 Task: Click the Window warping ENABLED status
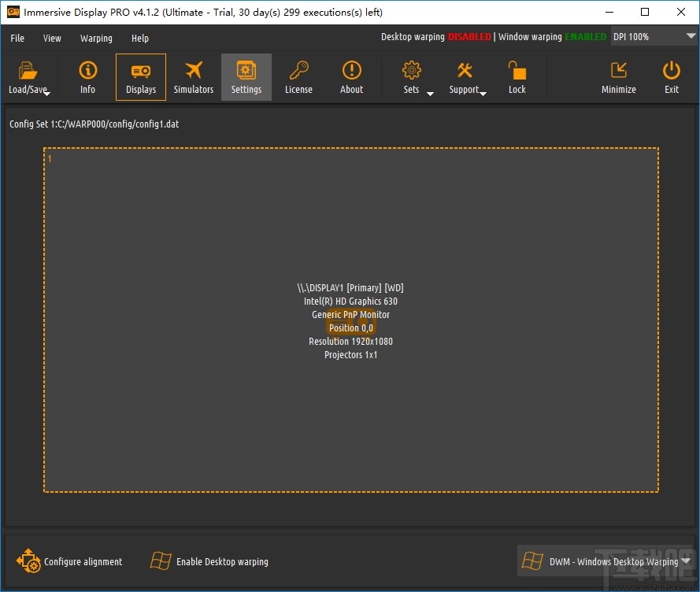click(552, 37)
